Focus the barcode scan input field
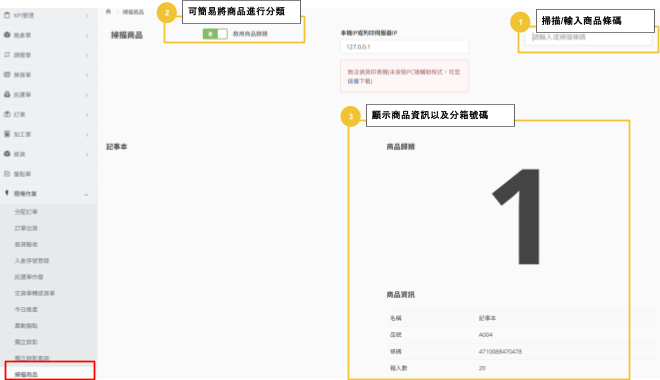 [x=588, y=37]
